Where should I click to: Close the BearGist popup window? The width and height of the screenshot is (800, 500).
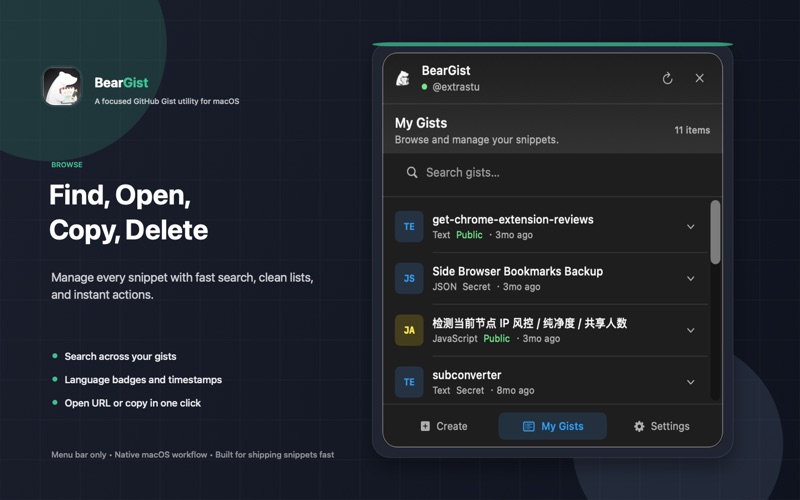pyautogui.click(x=699, y=78)
